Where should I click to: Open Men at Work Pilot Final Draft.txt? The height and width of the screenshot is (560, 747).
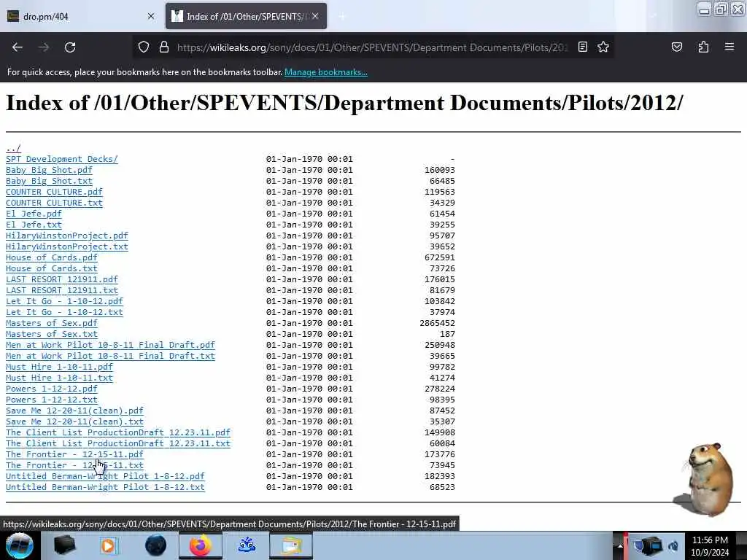(111, 356)
